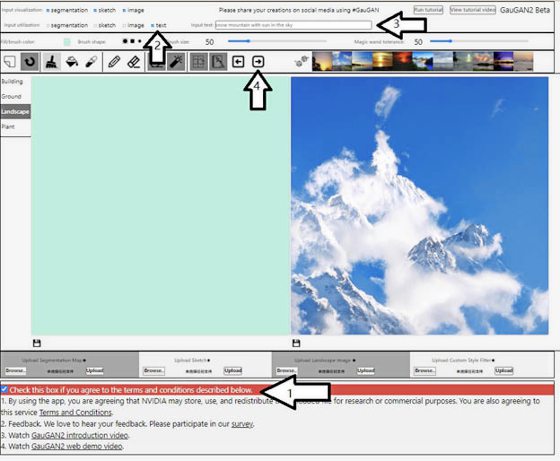Click the right arrow render icon
The height and width of the screenshot is (461, 560).
(x=258, y=62)
